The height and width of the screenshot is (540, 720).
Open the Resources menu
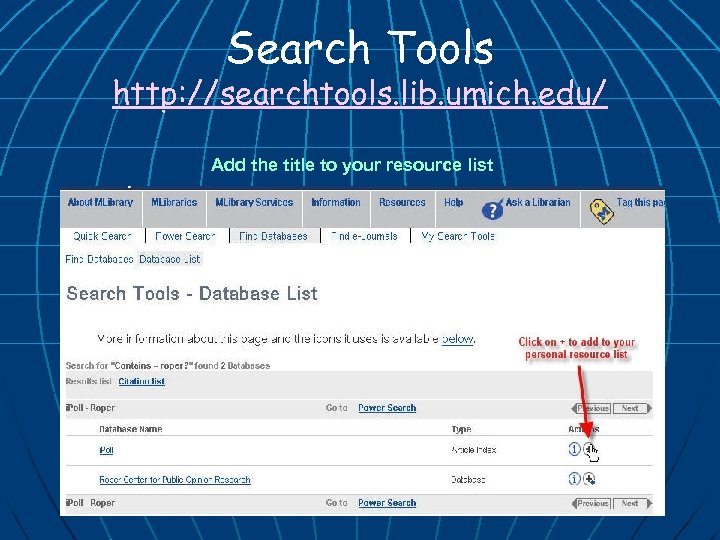(x=402, y=202)
